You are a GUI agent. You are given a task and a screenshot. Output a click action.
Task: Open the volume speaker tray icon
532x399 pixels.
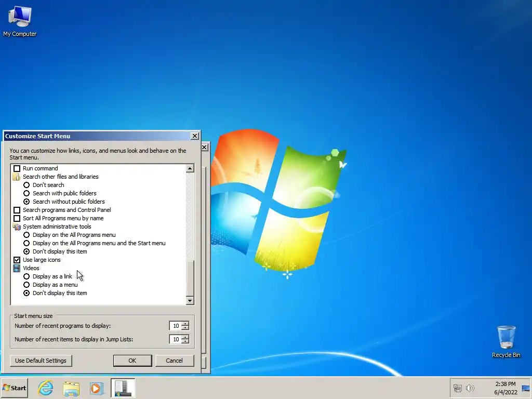point(470,388)
